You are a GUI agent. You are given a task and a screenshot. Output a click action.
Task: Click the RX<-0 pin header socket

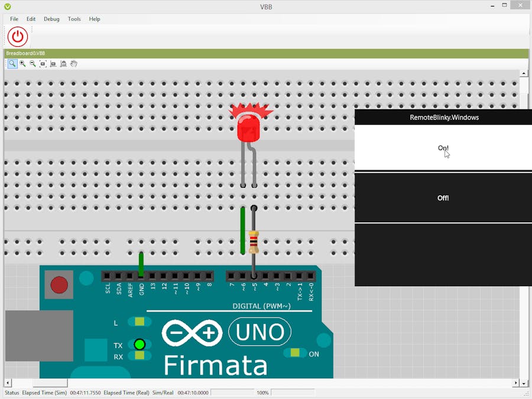click(x=310, y=276)
